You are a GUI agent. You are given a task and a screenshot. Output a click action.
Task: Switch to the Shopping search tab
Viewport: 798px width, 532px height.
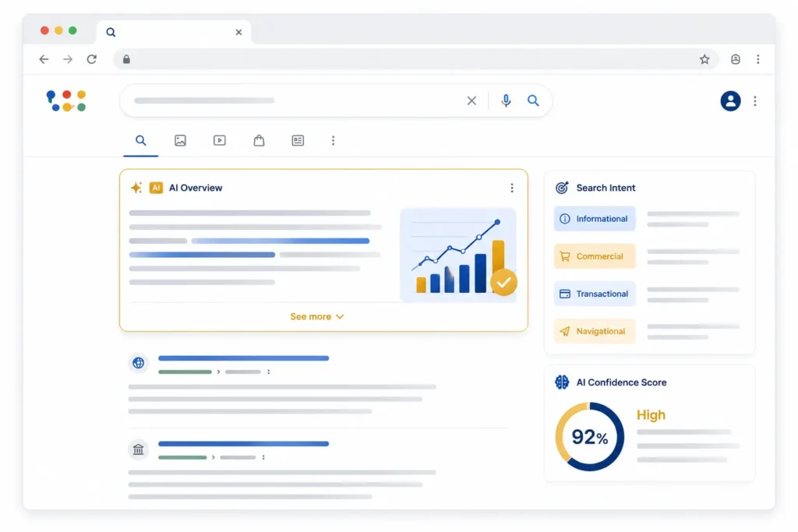point(259,140)
